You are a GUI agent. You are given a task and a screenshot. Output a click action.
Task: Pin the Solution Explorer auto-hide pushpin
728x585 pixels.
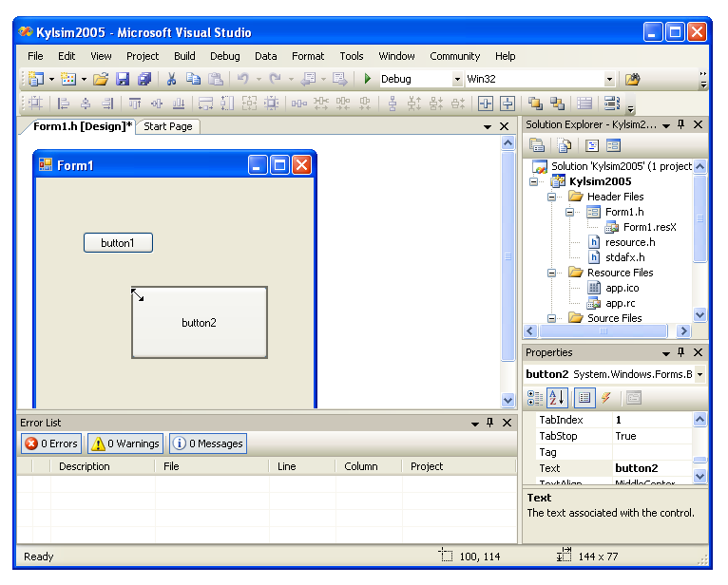(x=681, y=124)
